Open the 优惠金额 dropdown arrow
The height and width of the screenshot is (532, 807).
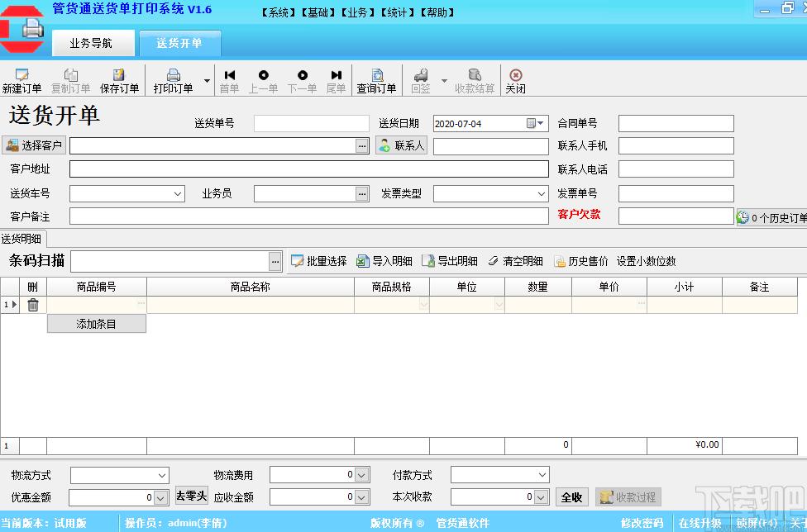click(x=160, y=497)
